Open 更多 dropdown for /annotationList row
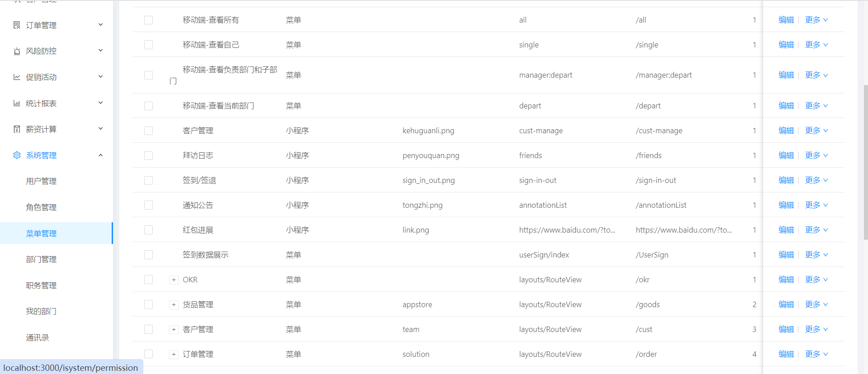868x374 pixels. click(x=816, y=205)
